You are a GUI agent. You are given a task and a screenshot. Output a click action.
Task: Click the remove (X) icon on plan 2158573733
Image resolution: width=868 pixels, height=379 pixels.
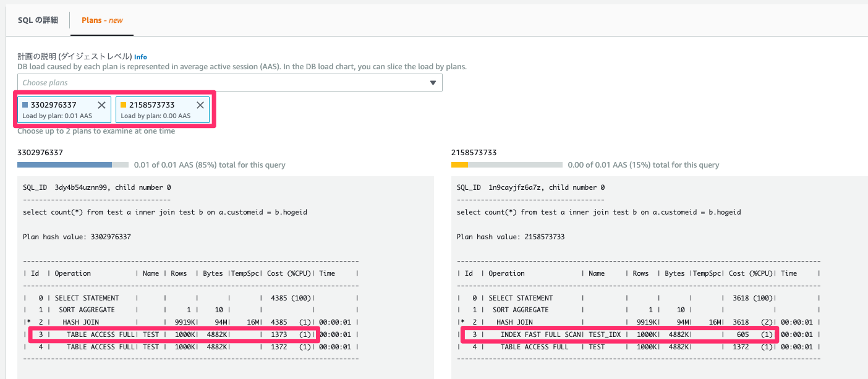click(x=200, y=105)
